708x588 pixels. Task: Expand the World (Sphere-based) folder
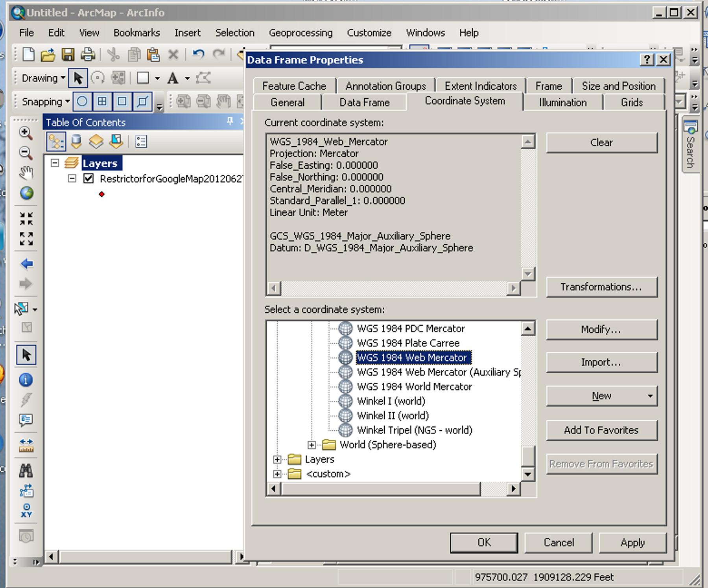click(x=312, y=445)
